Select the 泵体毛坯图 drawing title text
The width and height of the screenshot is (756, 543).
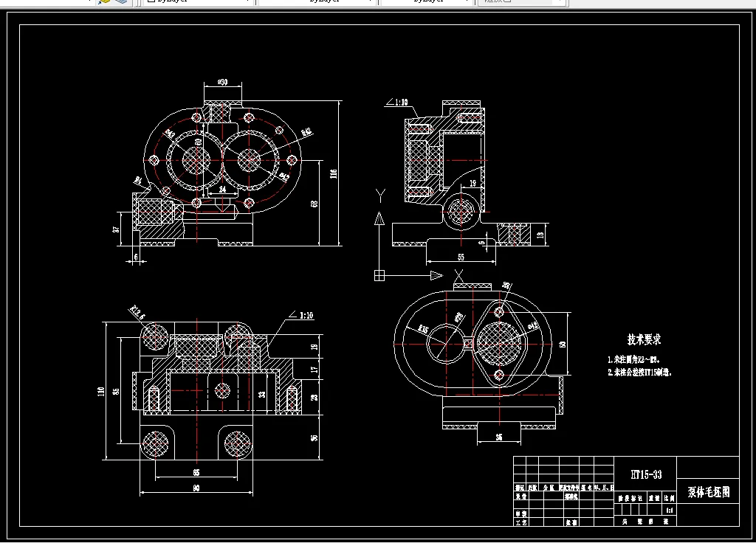(708, 492)
